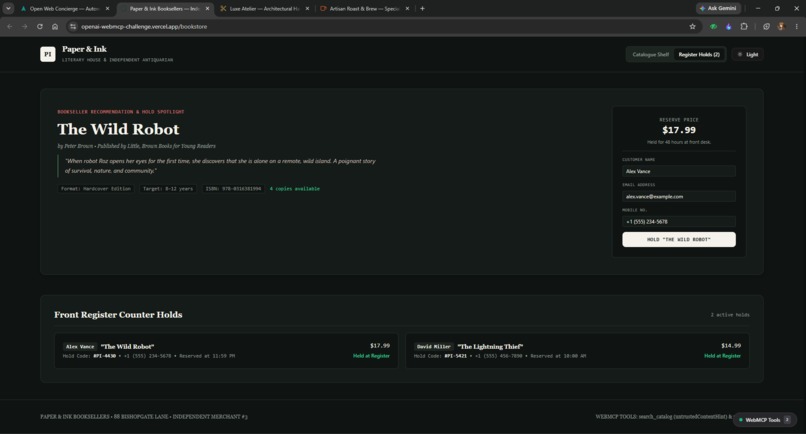Switch to Open Web Concierge tab

click(x=65, y=8)
